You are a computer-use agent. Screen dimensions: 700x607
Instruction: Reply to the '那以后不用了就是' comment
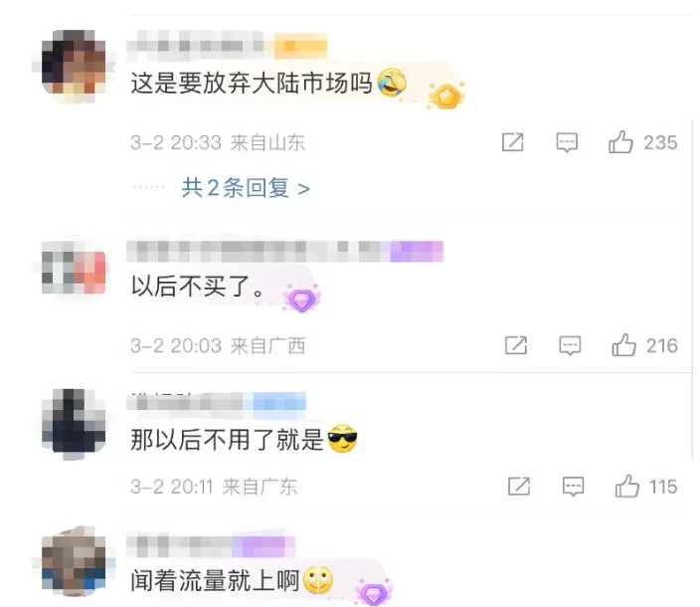(x=573, y=487)
